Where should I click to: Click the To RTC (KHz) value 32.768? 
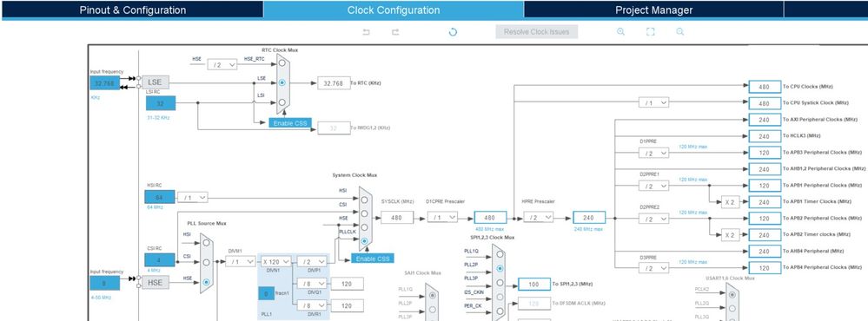(334, 83)
